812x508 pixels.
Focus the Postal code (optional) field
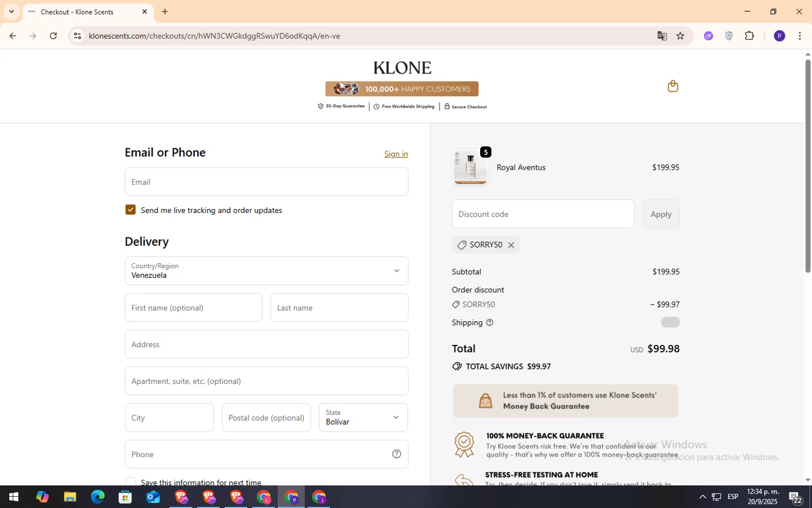pyautogui.click(x=266, y=418)
